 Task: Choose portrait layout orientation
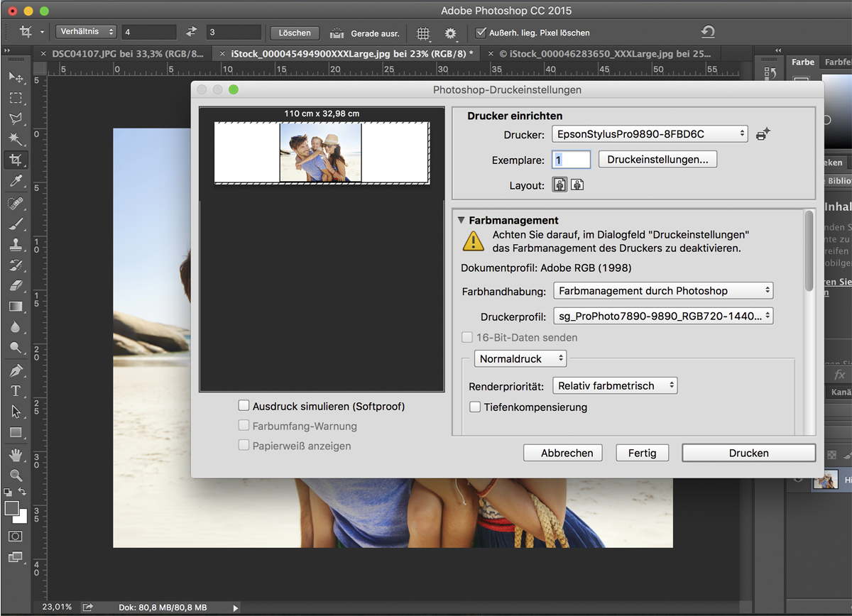coord(560,185)
